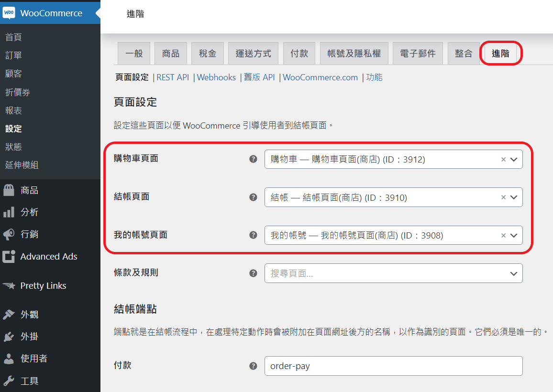Expand the 購物車頁面 dropdown arrow
This screenshot has height=392, width=553.
click(514, 159)
